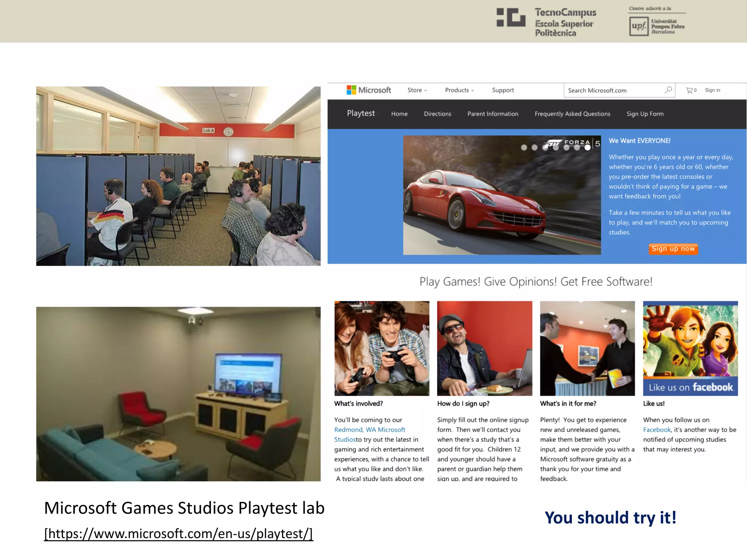Open Redmond, WA Microsoft Studios link
The image size is (747, 560).
pyautogui.click(x=369, y=435)
